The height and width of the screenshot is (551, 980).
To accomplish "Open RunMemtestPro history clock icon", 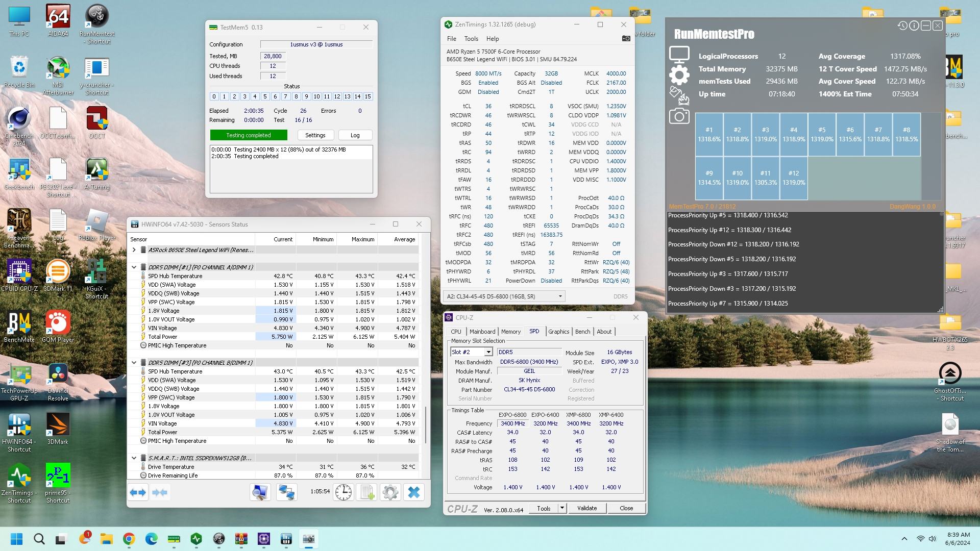I will (x=902, y=26).
